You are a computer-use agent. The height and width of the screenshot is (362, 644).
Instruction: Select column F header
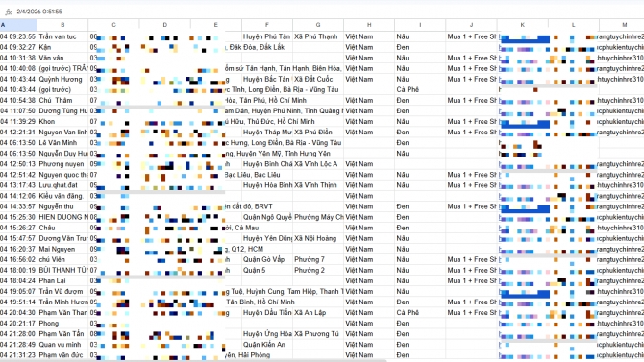click(x=267, y=25)
